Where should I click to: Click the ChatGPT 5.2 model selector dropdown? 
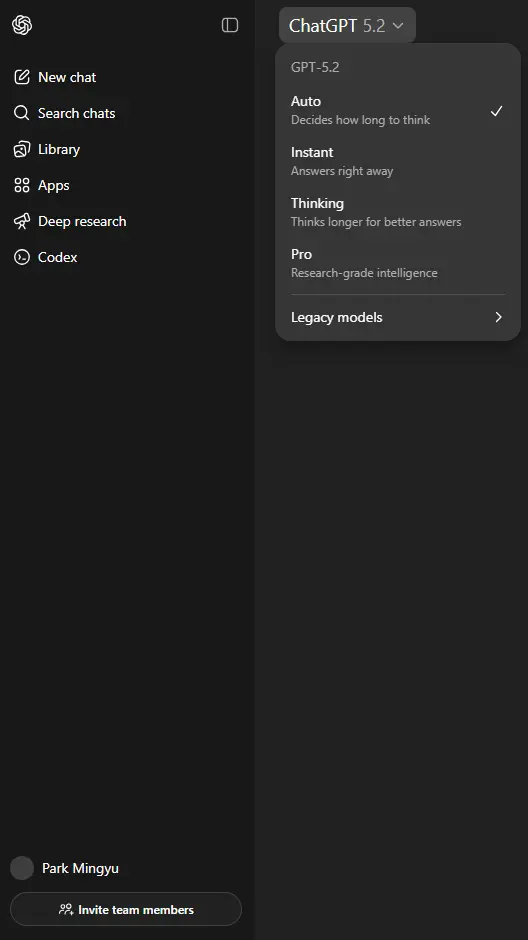pos(347,26)
